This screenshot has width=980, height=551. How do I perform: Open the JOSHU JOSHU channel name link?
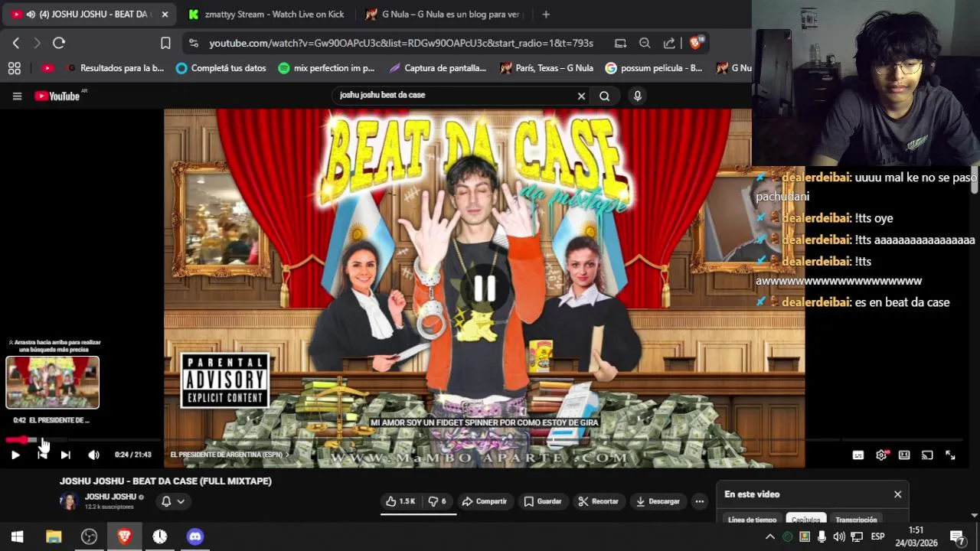tap(110, 497)
